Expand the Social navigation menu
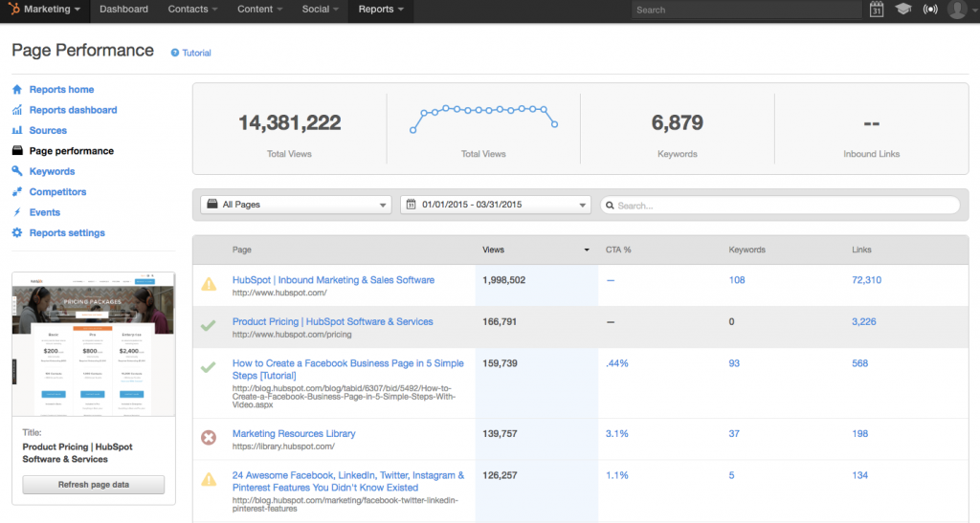 (320, 10)
